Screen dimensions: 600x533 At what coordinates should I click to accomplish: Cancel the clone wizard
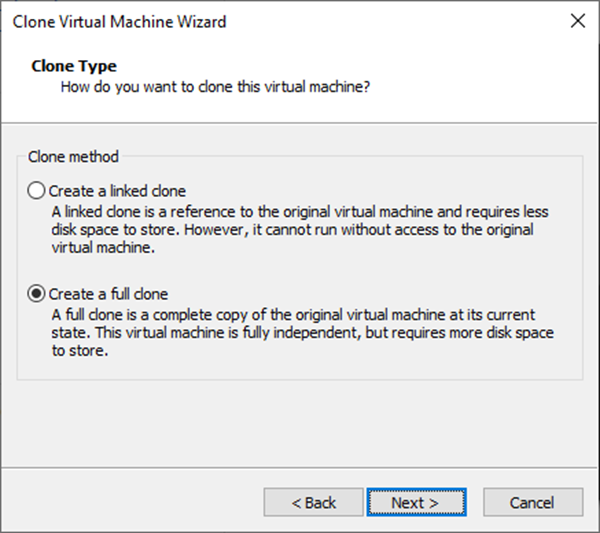532,502
